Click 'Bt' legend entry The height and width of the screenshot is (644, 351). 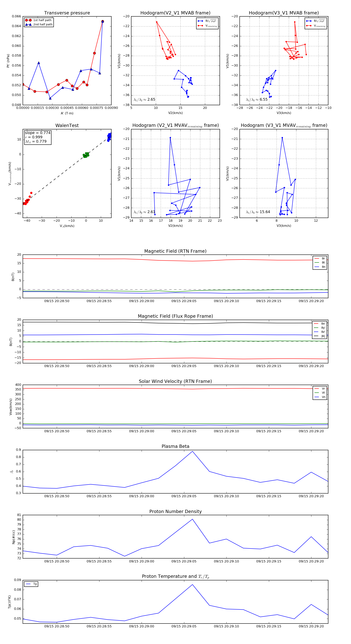(320, 262)
